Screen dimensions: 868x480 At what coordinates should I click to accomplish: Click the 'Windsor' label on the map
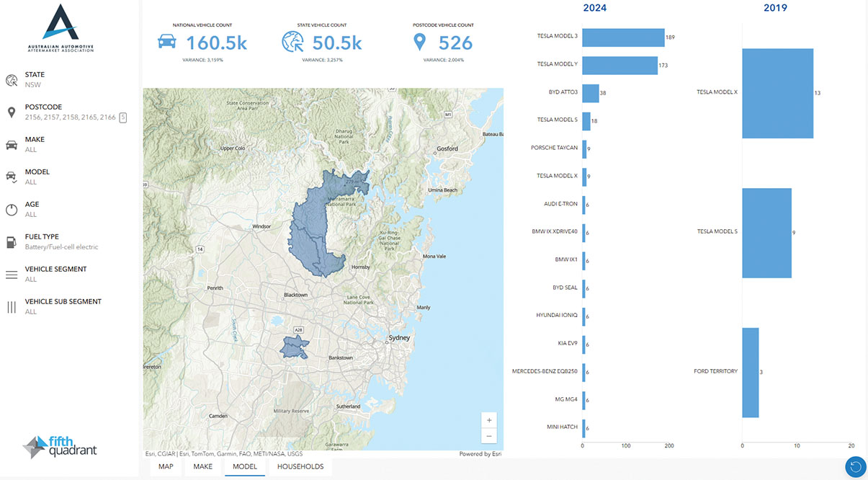pyautogui.click(x=261, y=226)
